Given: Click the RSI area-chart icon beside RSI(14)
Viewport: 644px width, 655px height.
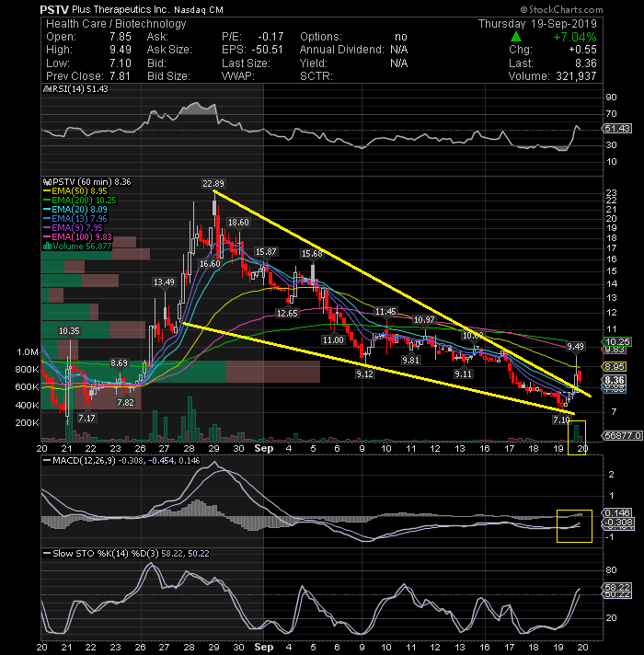Looking at the screenshot, I should point(46,89).
